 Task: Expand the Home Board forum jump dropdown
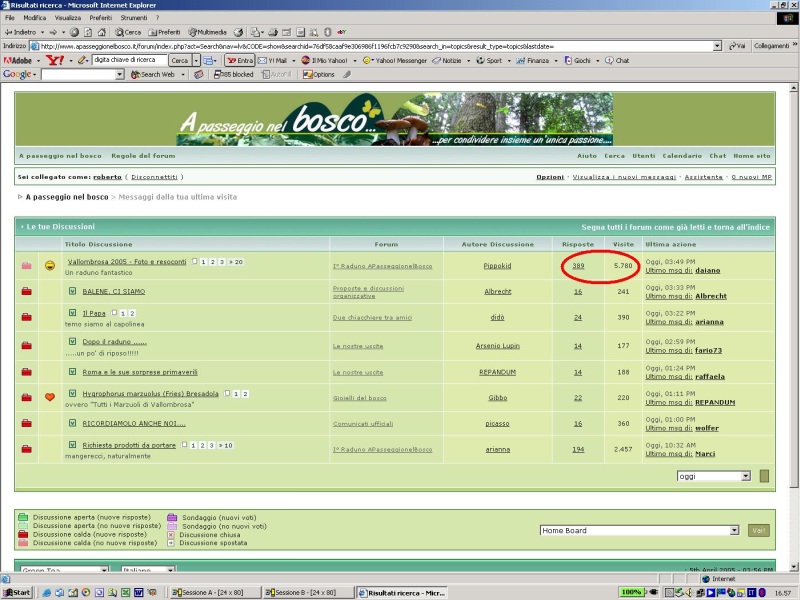734,530
